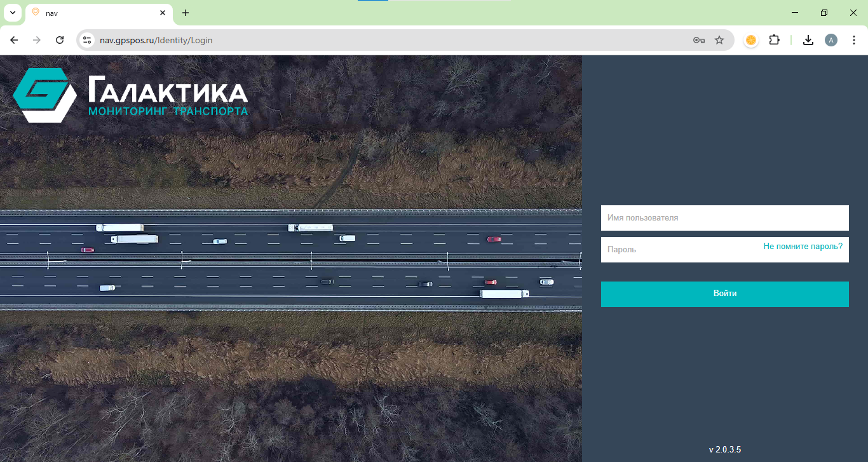Bookmark this page with the star icon
The width and height of the screenshot is (868, 462).
(719, 40)
